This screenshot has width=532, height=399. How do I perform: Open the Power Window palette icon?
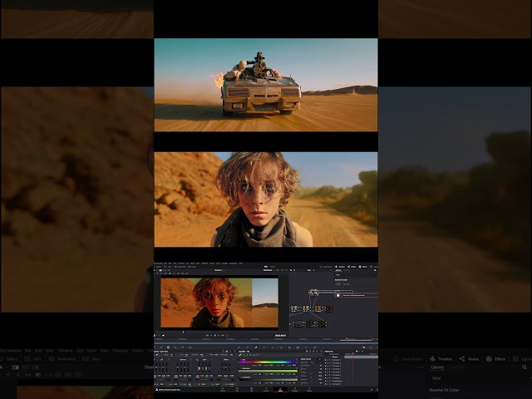[x=264, y=347]
